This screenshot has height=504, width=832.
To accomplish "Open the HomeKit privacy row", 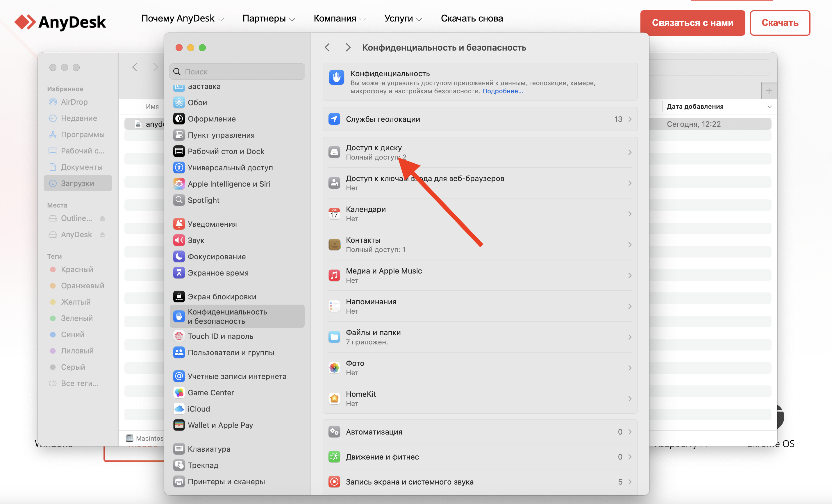I will 480,399.
